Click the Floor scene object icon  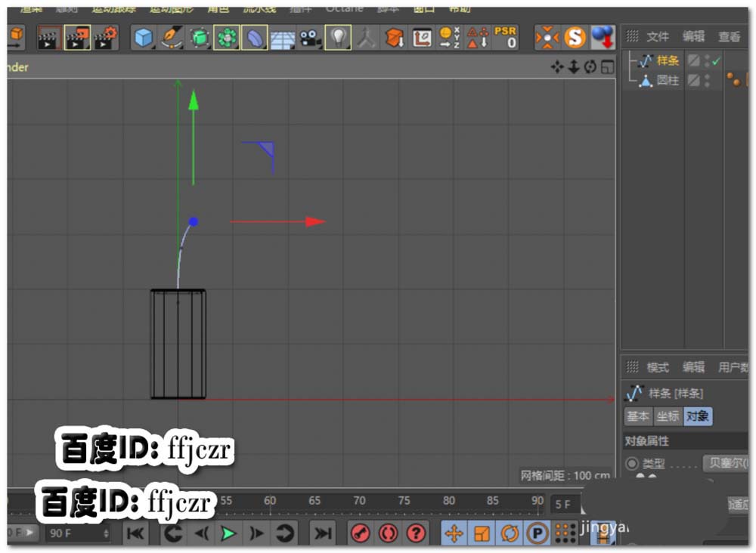[283, 39]
